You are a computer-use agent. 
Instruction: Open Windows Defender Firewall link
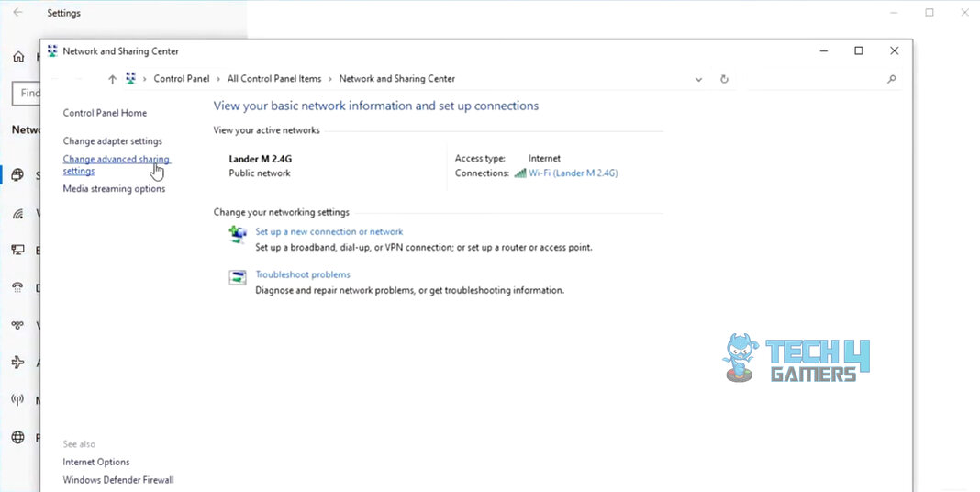(117, 480)
